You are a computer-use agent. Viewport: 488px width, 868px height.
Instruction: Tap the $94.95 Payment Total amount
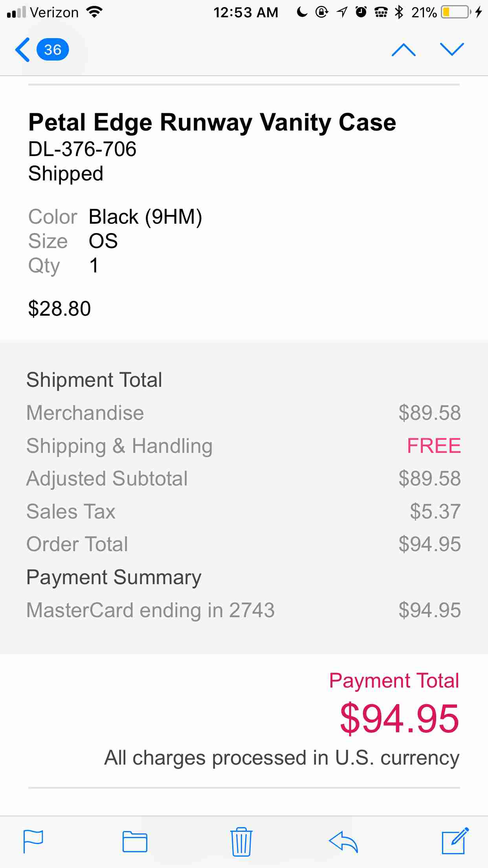(400, 719)
